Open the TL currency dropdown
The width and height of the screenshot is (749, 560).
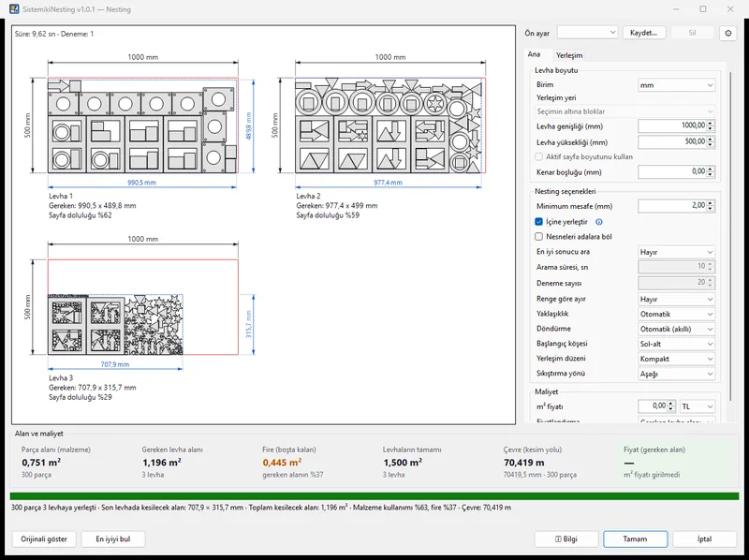tap(698, 406)
